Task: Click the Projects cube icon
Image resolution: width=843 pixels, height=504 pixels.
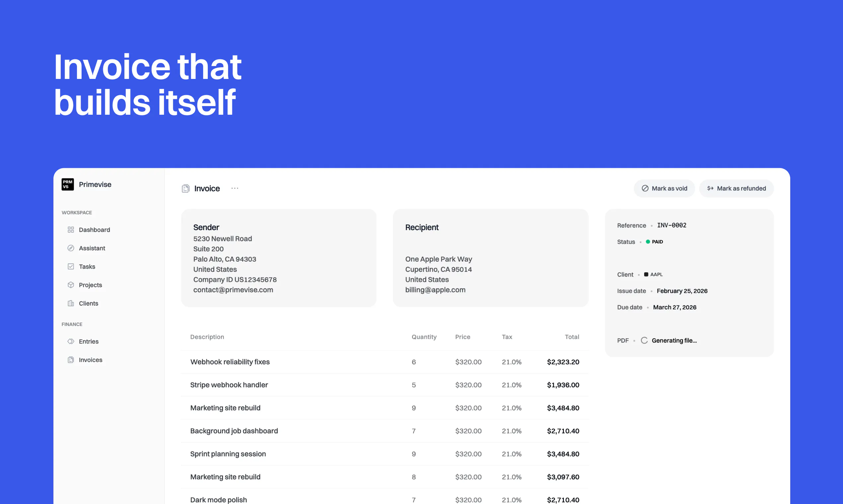Action: [71, 285]
